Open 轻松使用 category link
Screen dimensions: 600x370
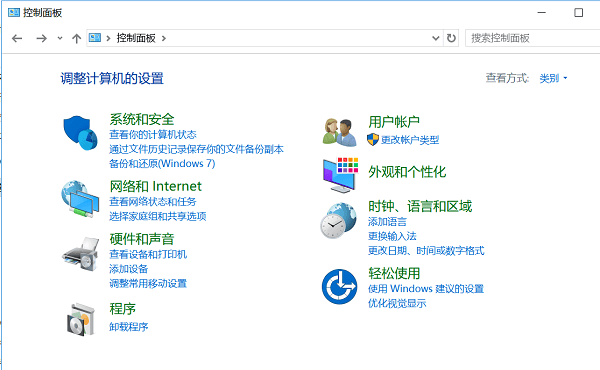click(x=394, y=273)
